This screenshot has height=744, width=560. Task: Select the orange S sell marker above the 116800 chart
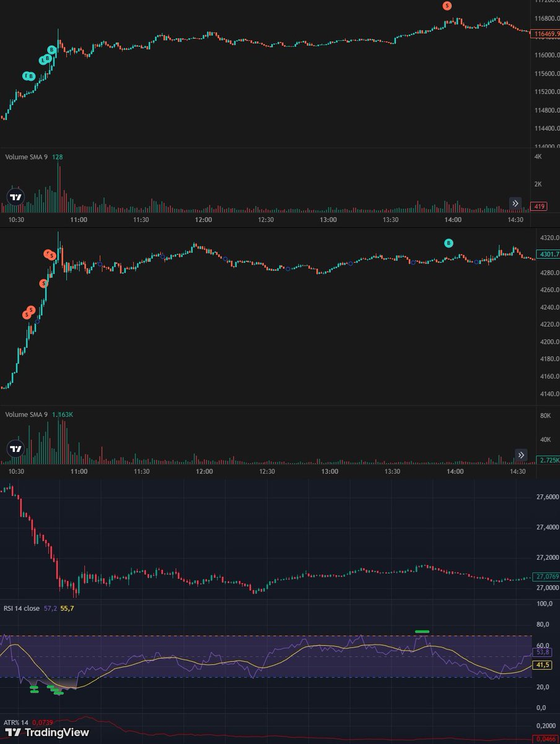pyautogui.click(x=447, y=6)
